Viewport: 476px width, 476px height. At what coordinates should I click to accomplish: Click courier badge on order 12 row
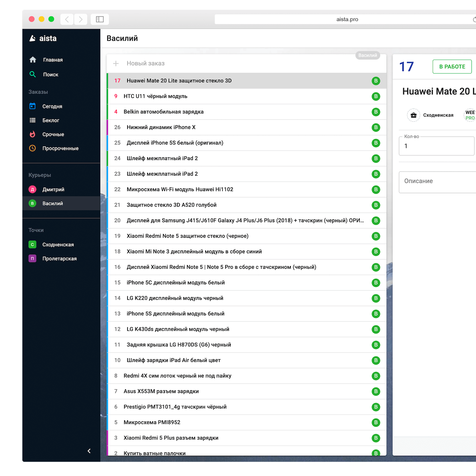376,329
